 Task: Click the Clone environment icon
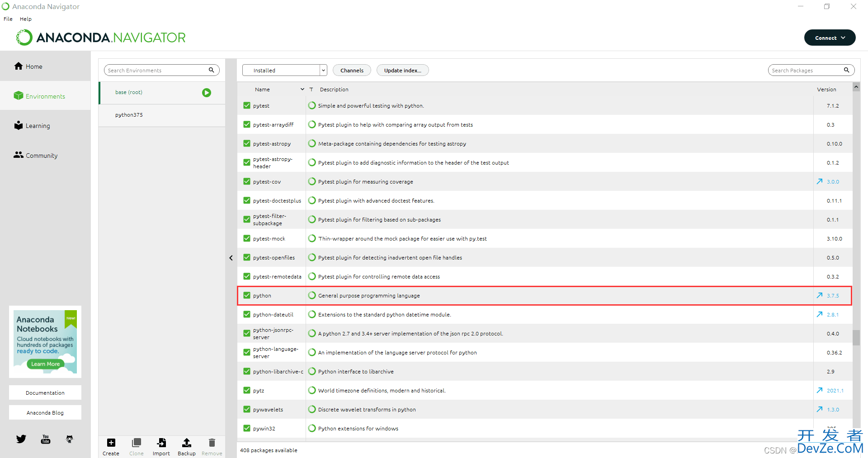tap(137, 443)
